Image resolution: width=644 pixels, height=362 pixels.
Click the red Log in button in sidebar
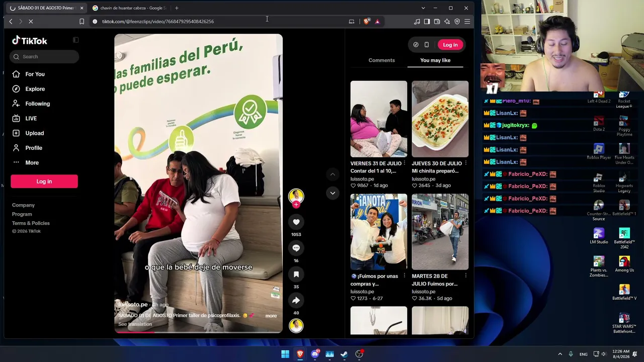44,182
